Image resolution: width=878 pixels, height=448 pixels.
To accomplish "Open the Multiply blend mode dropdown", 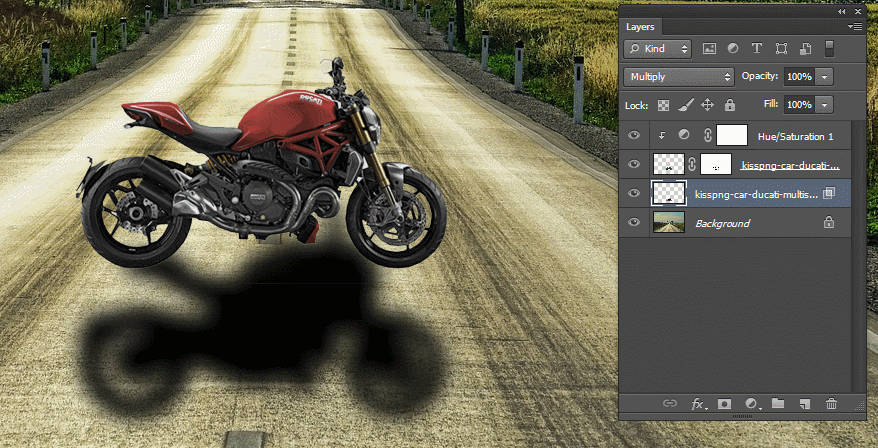I will [679, 77].
